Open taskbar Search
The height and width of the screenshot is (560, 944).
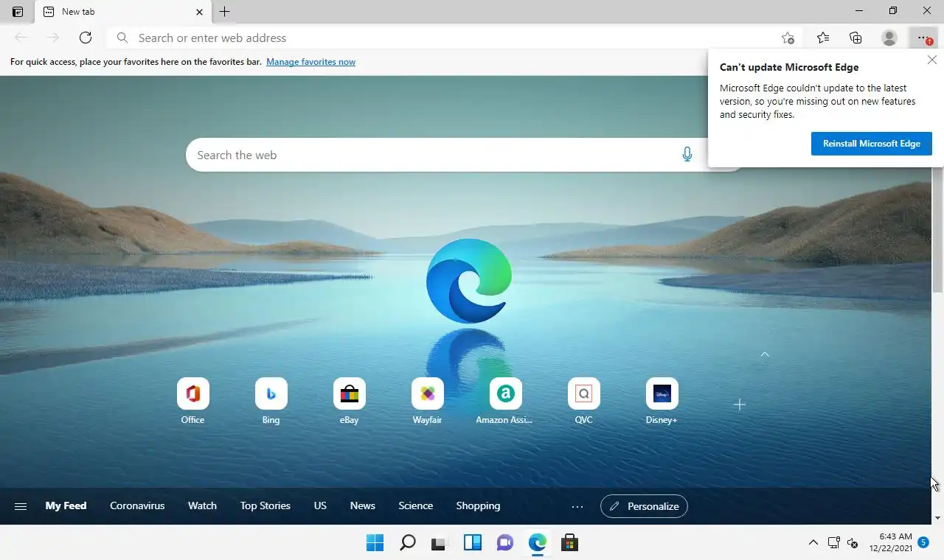point(407,543)
